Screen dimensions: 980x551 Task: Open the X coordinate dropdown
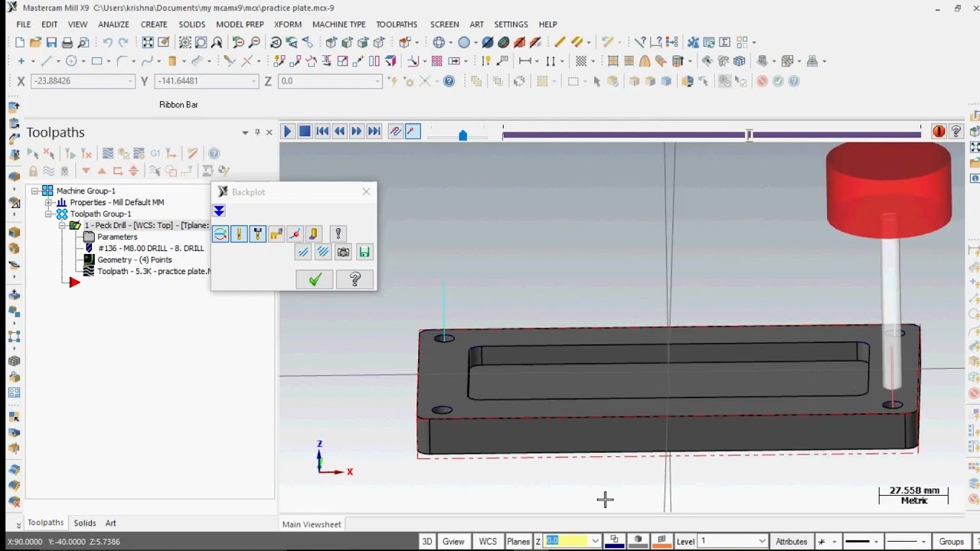(x=131, y=81)
